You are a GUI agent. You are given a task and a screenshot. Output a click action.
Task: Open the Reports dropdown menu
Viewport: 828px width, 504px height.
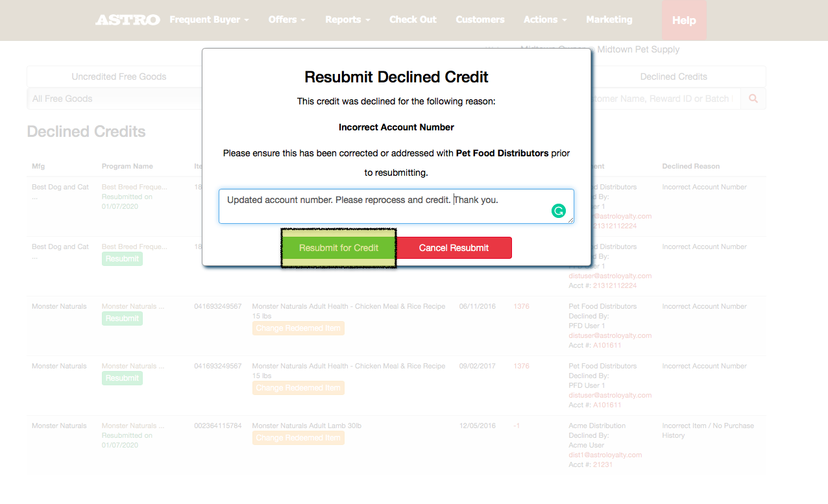coord(348,19)
